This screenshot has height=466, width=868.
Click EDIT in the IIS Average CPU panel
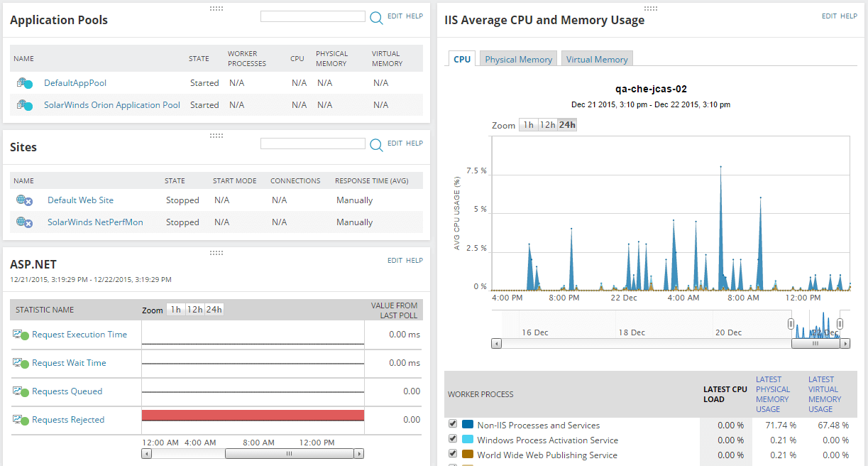[828, 16]
